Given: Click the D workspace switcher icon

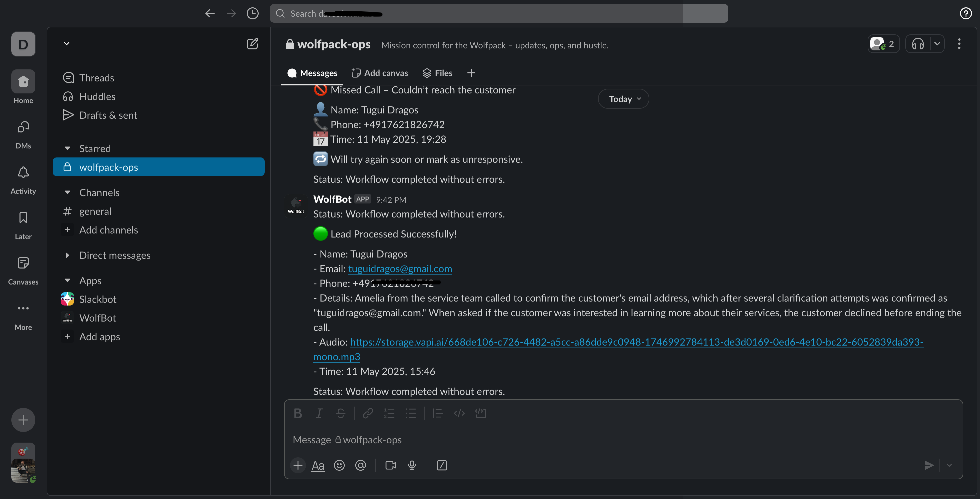Looking at the screenshot, I should [23, 44].
